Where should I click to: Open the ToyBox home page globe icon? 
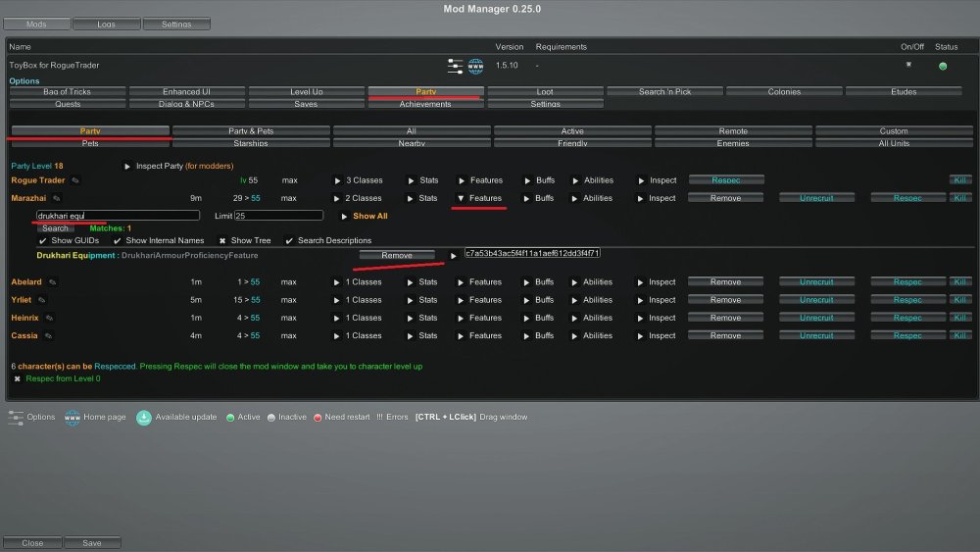point(476,66)
